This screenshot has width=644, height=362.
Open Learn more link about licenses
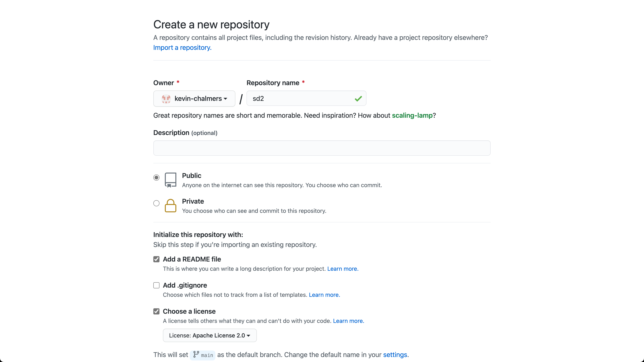click(348, 321)
